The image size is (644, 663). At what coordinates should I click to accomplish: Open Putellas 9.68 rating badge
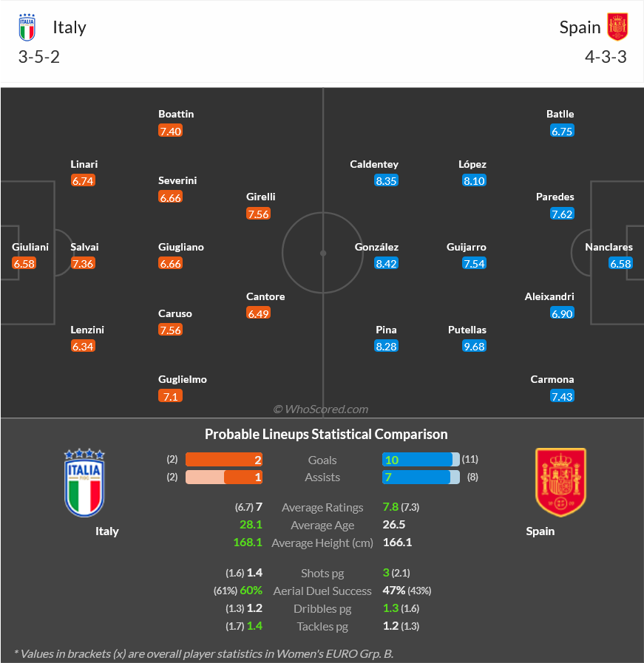[474, 347]
